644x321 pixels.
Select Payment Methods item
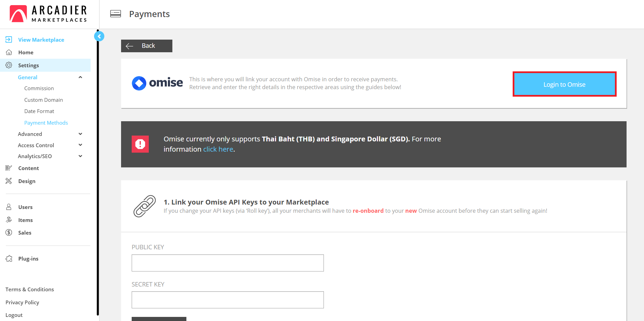pyautogui.click(x=46, y=123)
